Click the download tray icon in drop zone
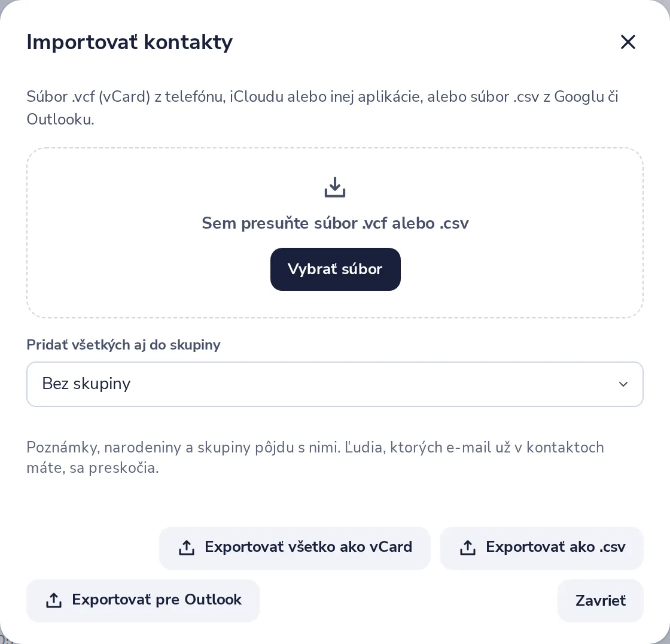Image resolution: width=670 pixels, height=644 pixels. [x=335, y=187]
